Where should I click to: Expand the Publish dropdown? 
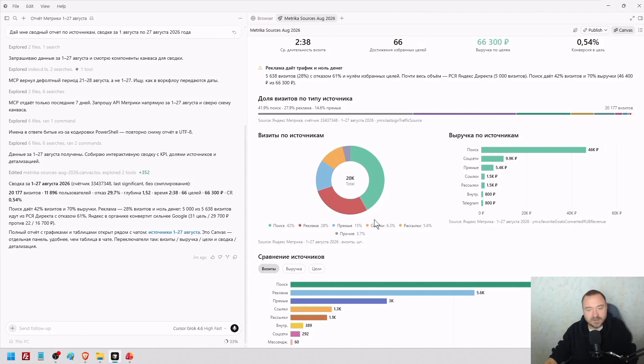point(595,30)
